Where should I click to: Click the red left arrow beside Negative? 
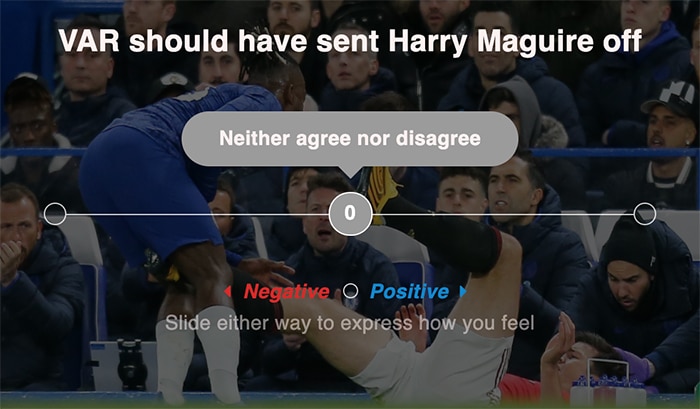[x=228, y=292]
